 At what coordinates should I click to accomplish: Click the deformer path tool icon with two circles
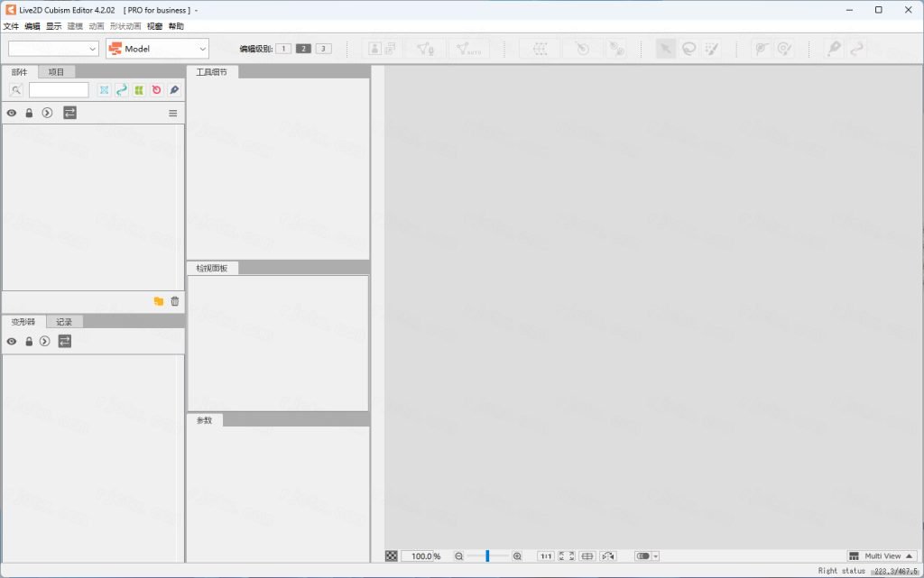[x=617, y=49]
